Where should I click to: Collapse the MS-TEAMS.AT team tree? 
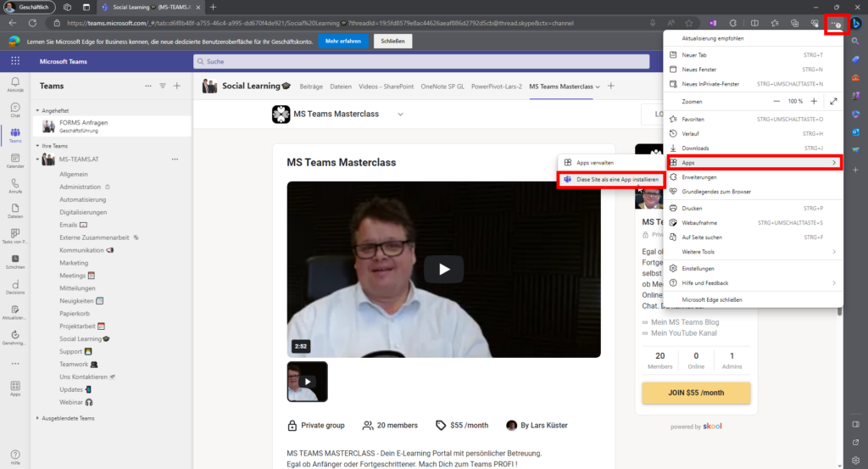coord(37,159)
